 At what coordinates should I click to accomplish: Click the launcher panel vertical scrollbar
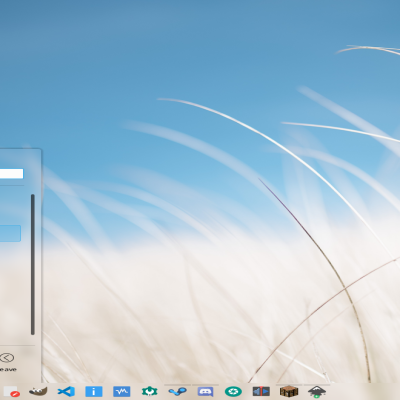point(33,264)
